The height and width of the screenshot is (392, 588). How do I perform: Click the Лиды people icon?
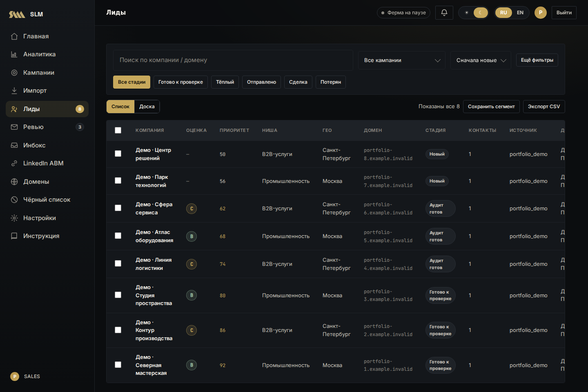coord(14,109)
